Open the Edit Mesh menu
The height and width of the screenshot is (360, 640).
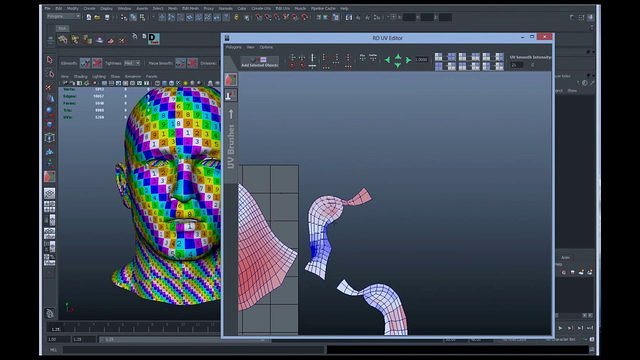[x=190, y=8]
